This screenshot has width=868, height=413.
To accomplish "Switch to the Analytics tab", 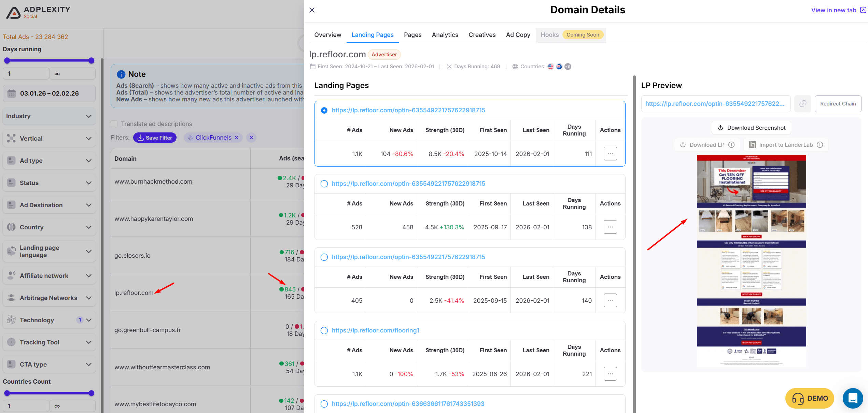I will (x=445, y=35).
